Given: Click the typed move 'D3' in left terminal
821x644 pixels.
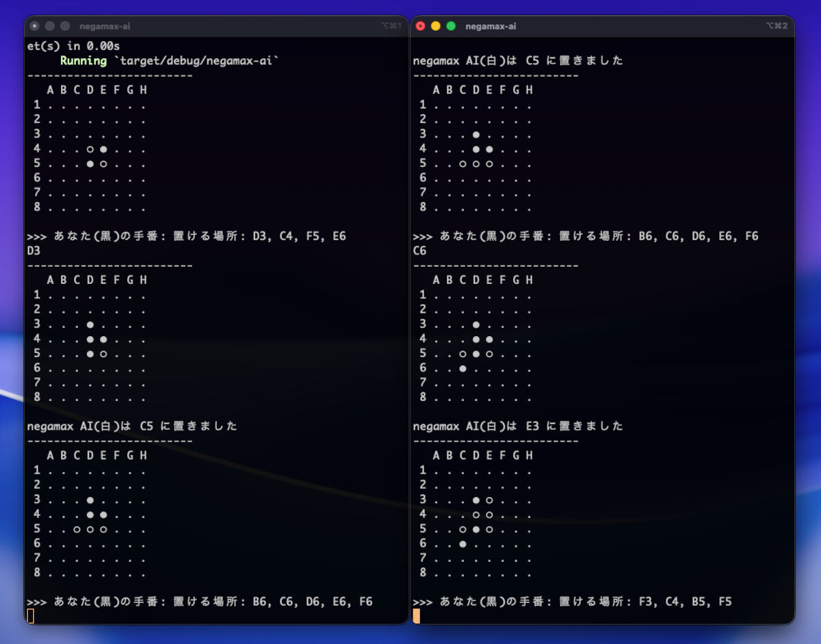Looking at the screenshot, I should (x=34, y=250).
